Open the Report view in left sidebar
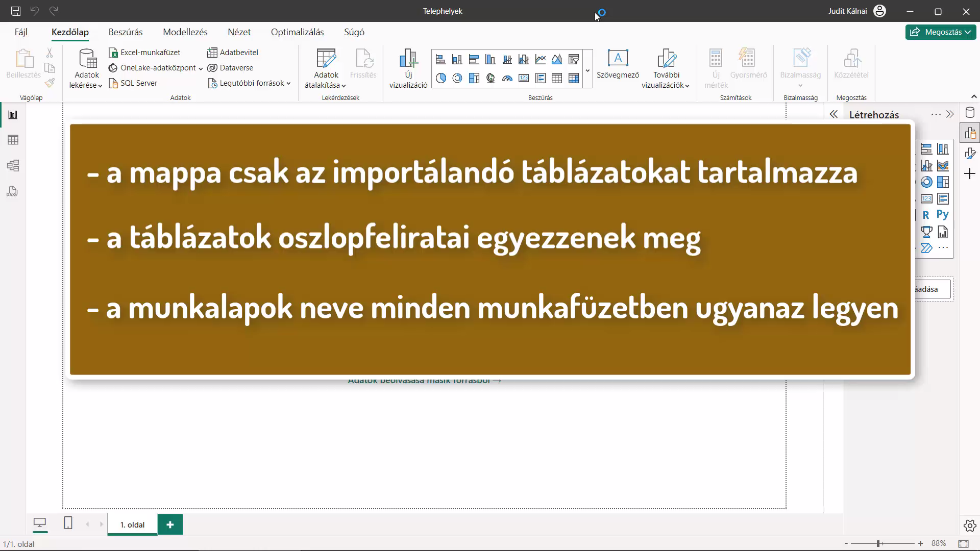 coord(13,115)
